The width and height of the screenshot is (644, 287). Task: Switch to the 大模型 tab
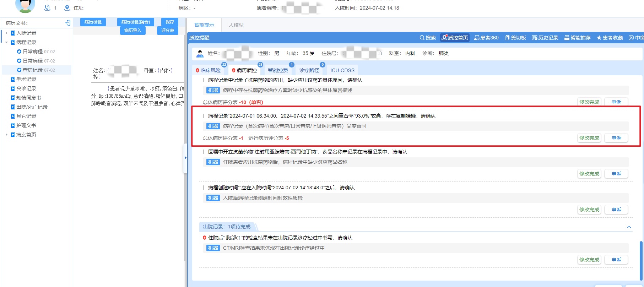tap(236, 25)
